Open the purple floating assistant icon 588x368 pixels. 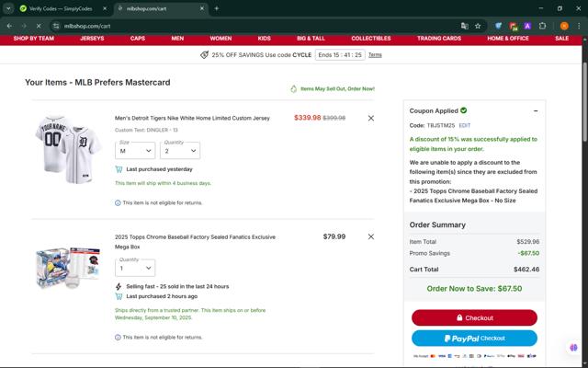coord(573,348)
